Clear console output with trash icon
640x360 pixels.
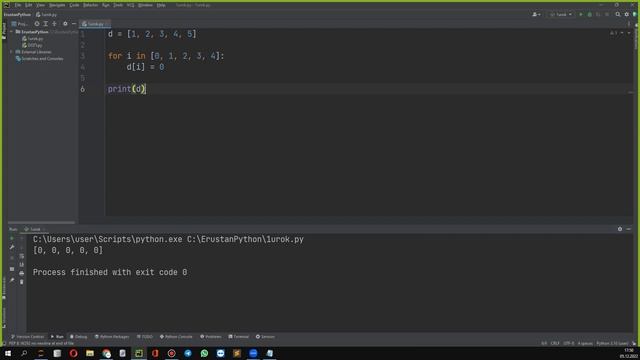[22, 282]
